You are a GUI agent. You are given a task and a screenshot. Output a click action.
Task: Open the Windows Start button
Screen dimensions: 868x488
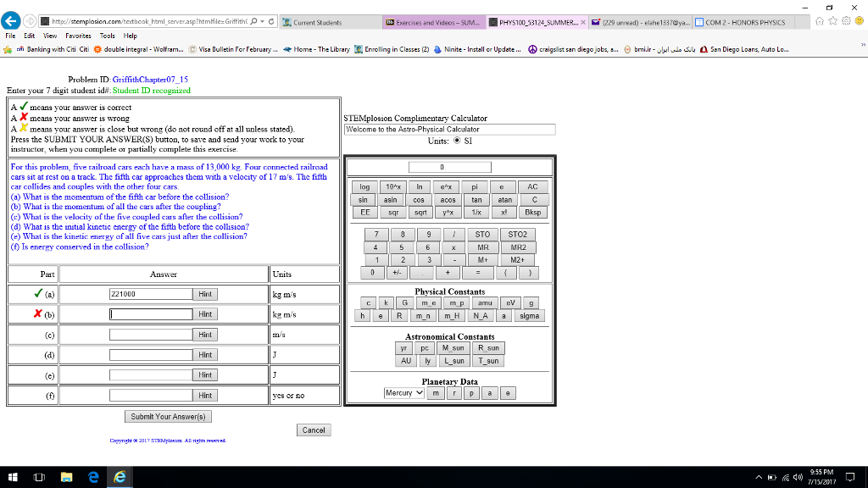(13, 477)
